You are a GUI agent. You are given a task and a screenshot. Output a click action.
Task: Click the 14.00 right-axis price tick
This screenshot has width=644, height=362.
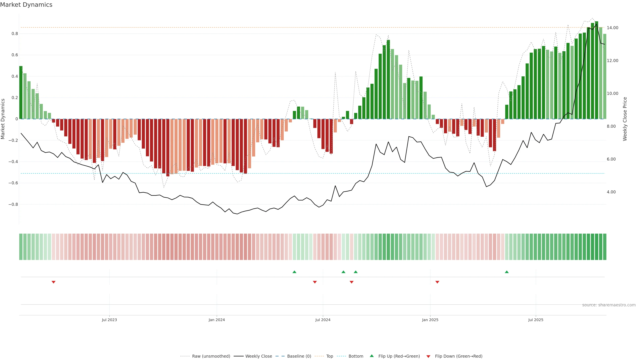click(612, 28)
